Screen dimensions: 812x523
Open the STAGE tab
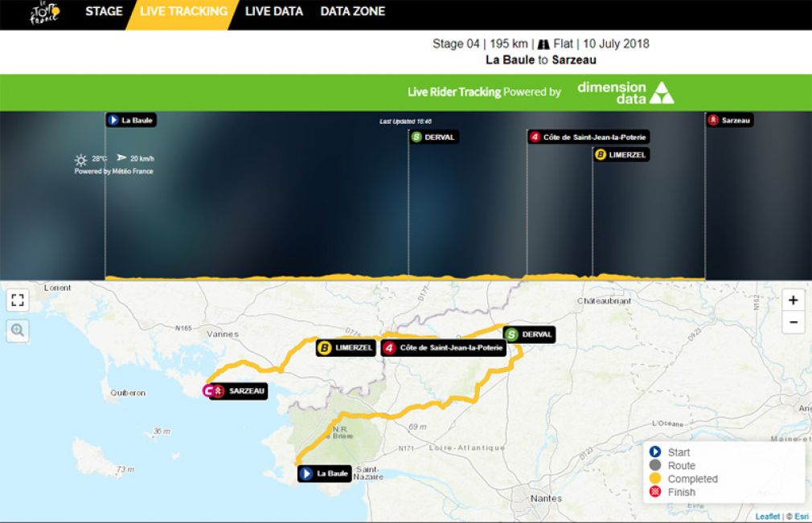pyautogui.click(x=104, y=11)
